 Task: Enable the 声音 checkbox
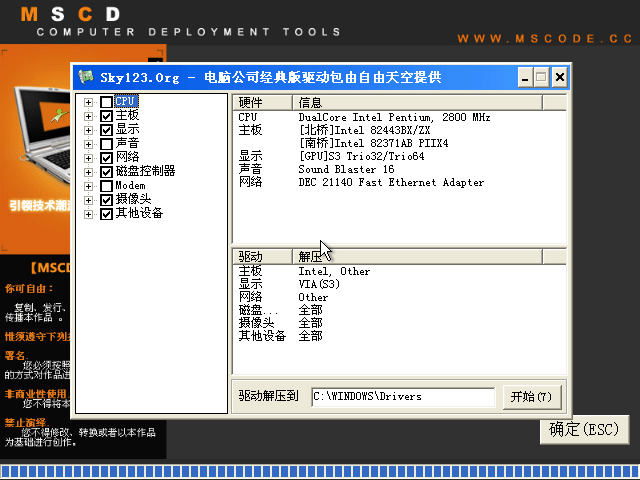click(x=106, y=144)
